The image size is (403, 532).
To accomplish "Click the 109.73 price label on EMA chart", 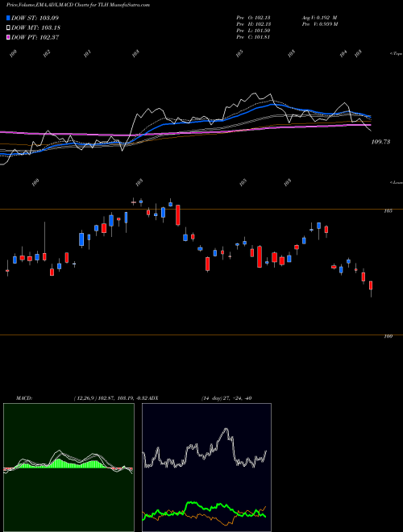I will (x=380, y=142).
